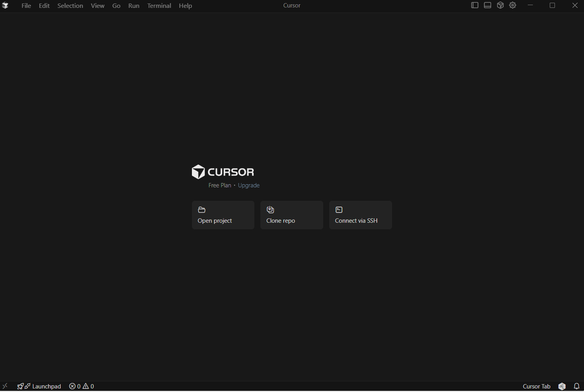Minimize the Cursor window
This screenshot has height=392, width=584.
point(530,5)
